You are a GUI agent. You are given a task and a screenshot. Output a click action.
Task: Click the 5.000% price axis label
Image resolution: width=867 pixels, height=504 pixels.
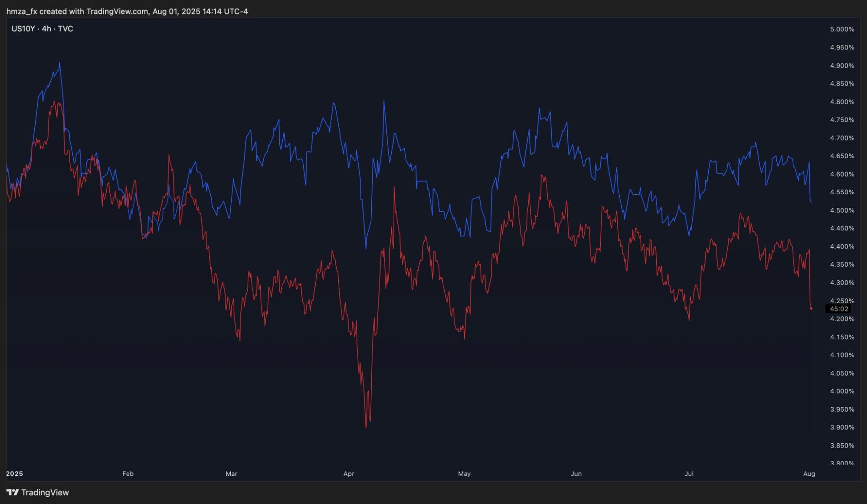(x=842, y=29)
